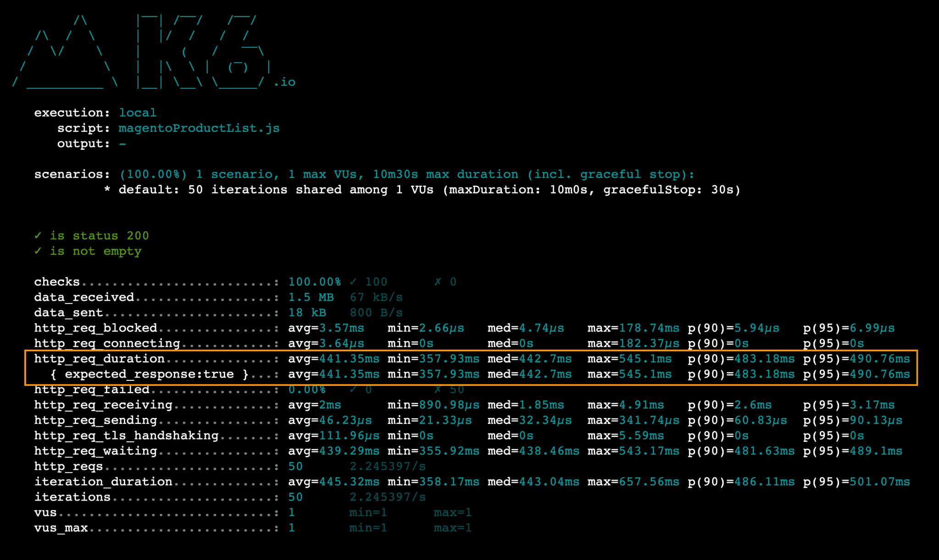
Task: Click the '.io' text beside the logo
Action: [284, 82]
